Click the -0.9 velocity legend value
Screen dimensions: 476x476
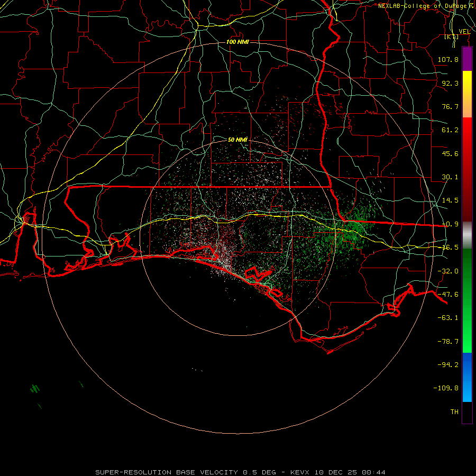(450, 224)
